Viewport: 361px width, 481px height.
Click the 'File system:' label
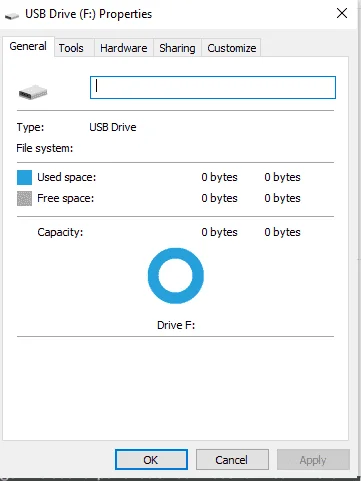click(x=45, y=148)
